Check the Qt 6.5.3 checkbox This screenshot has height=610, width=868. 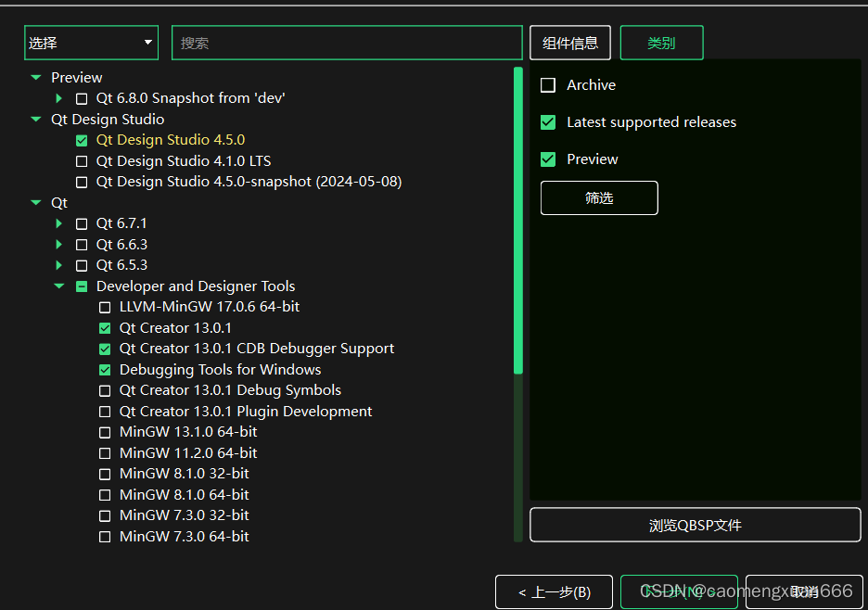(82, 266)
